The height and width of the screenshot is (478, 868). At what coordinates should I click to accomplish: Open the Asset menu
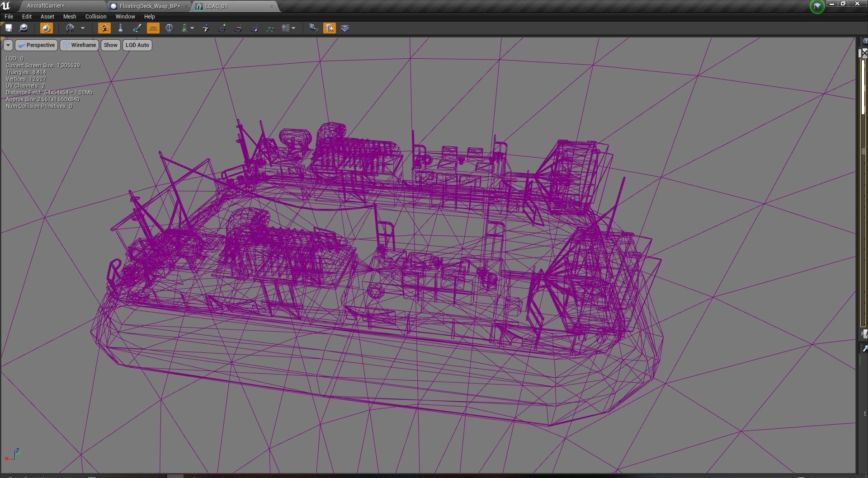tap(47, 16)
